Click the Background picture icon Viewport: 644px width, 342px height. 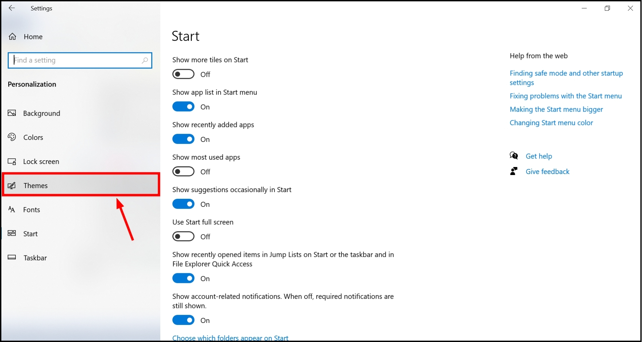(x=12, y=113)
